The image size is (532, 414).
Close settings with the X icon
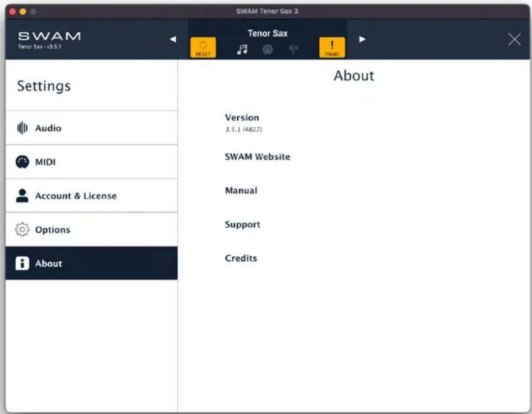point(514,39)
